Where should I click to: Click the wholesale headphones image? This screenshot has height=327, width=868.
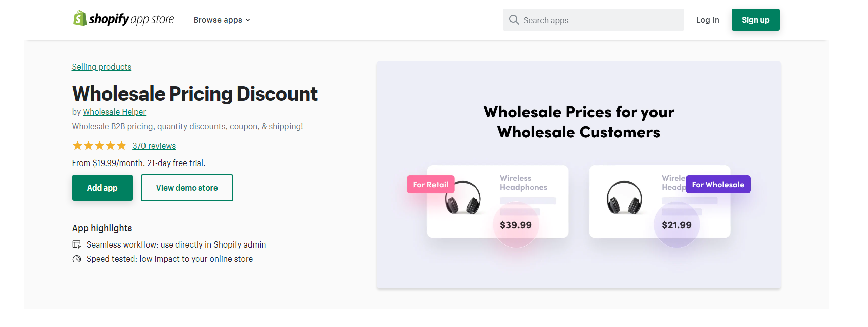coord(624,198)
